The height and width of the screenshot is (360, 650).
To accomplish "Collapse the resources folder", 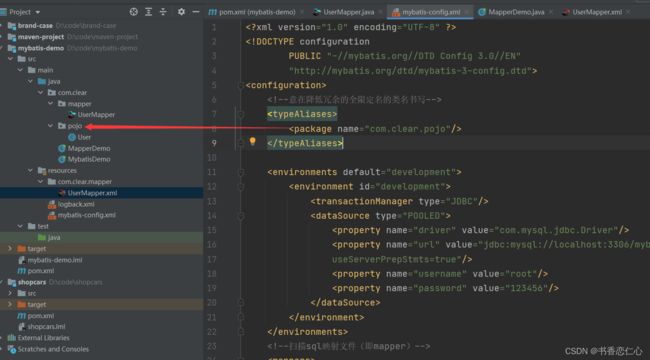I will 30,170.
